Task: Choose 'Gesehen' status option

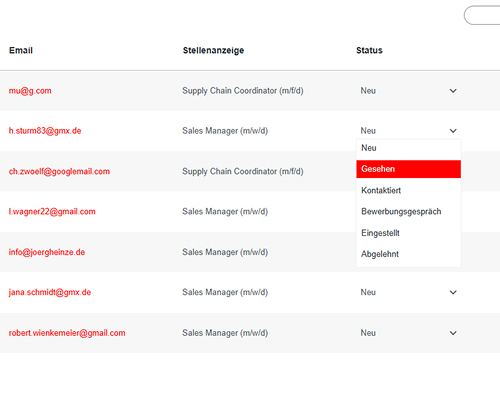Action: pyautogui.click(x=408, y=169)
